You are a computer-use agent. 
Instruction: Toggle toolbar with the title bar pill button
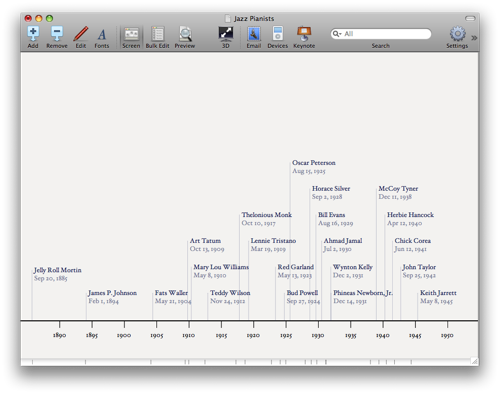coord(470,18)
